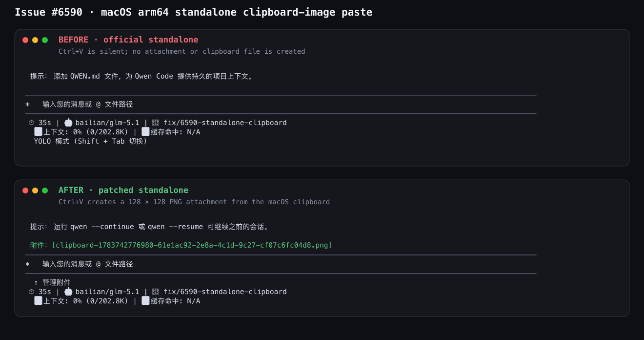This screenshot has height=340, width=644.
Task: Click the fix/6590-standalone-clipboard branch name in AFTER panel
Action: (x=225, y=292)
